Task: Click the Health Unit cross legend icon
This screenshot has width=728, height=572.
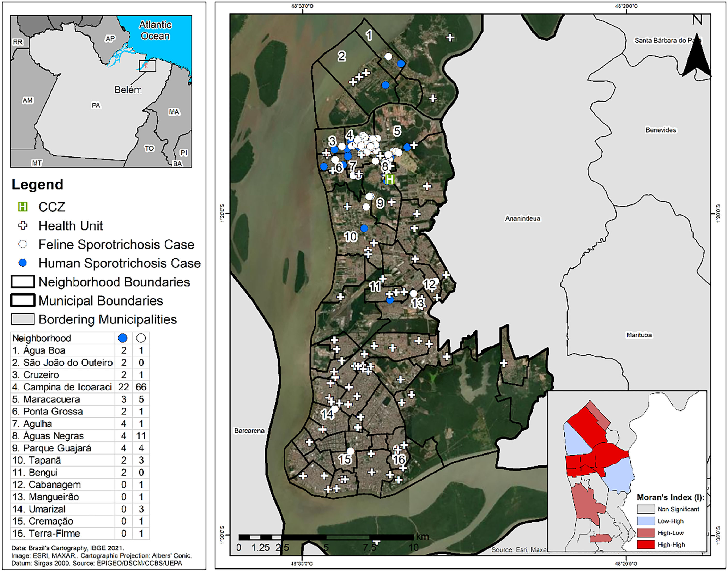Action: click(22, 226)
